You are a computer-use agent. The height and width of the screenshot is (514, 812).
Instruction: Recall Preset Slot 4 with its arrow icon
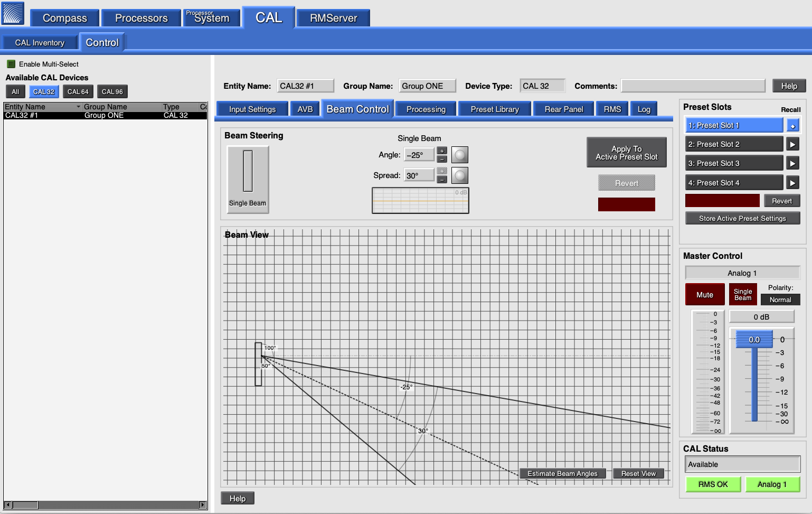point(792,183)
